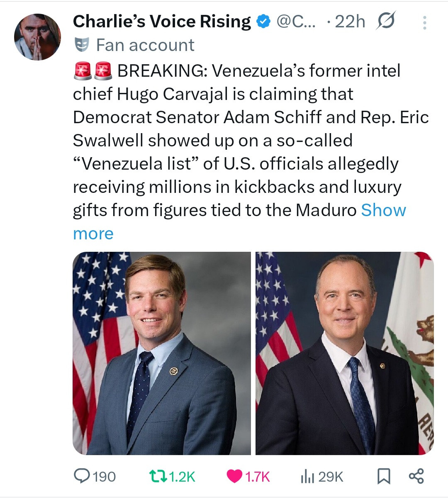
Task: Reply to the post via comment icon
Action: click(x=82, y=476)
